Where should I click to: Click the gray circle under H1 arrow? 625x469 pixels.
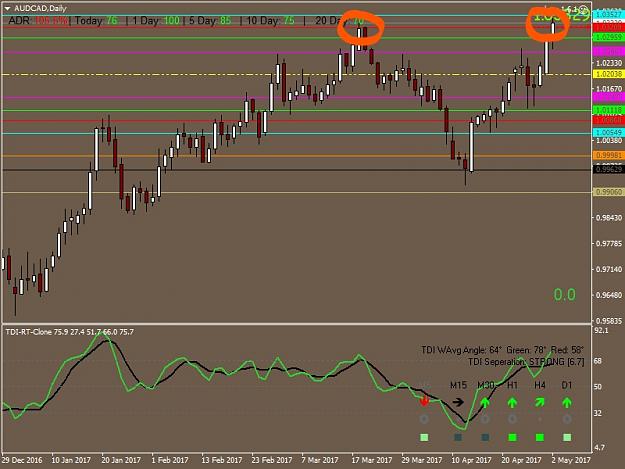tap(512, 419)
